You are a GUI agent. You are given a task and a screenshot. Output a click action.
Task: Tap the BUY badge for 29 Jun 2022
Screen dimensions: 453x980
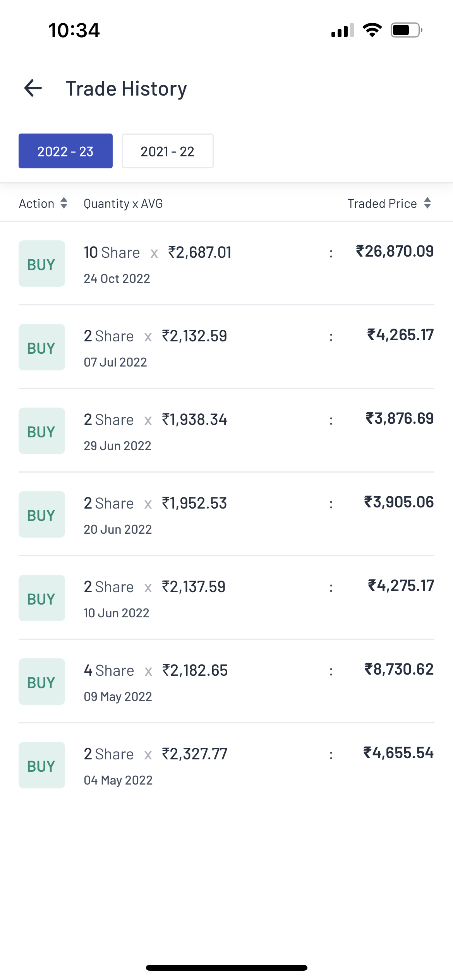[x=41, y=431]
